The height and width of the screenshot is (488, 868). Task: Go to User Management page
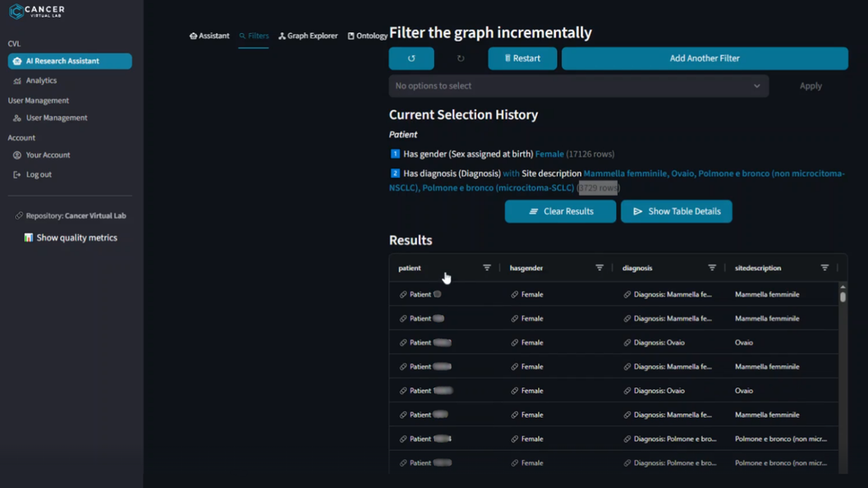(56, 118)
